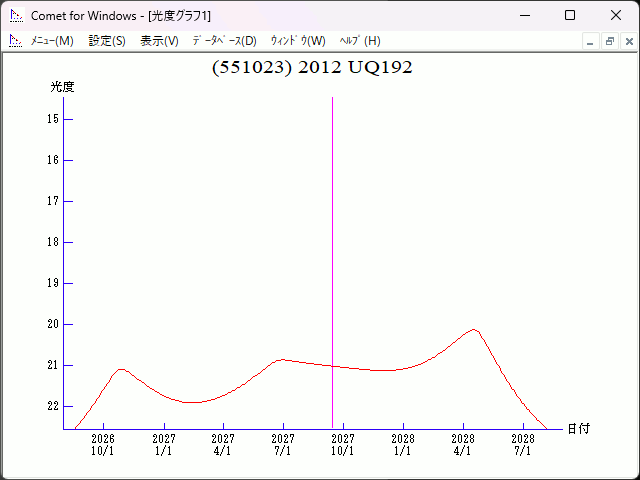The image size is (640, 480).
Task: Click the magnitude 18 axis tick label
Action: click(53, 242)
